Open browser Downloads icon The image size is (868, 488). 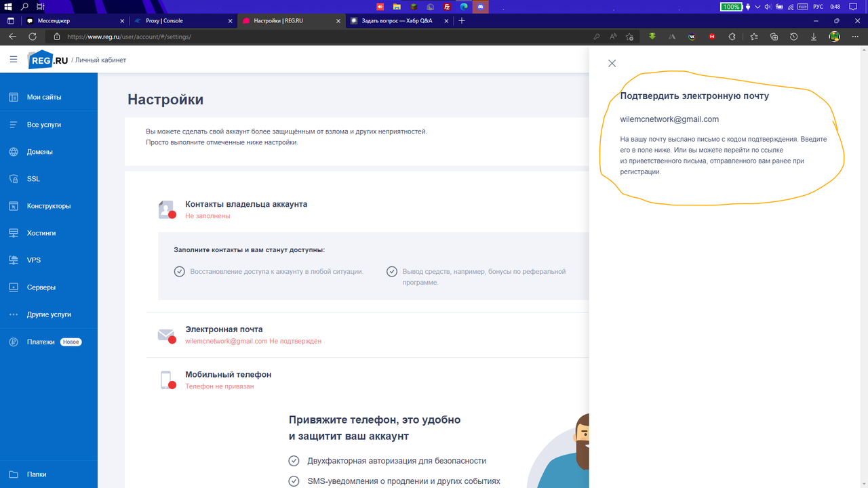pyautogui.click(x=813, y=37)
